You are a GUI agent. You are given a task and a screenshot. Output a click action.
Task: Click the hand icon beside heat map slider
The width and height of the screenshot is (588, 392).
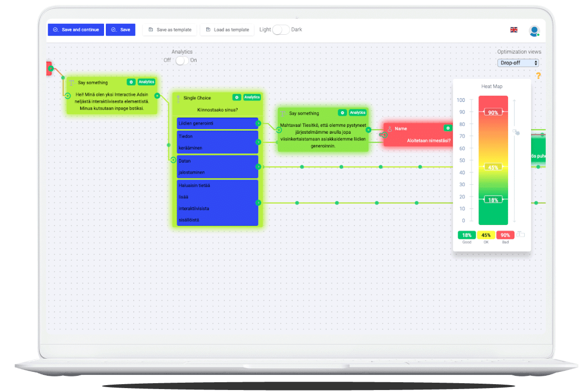coord(516,132)
